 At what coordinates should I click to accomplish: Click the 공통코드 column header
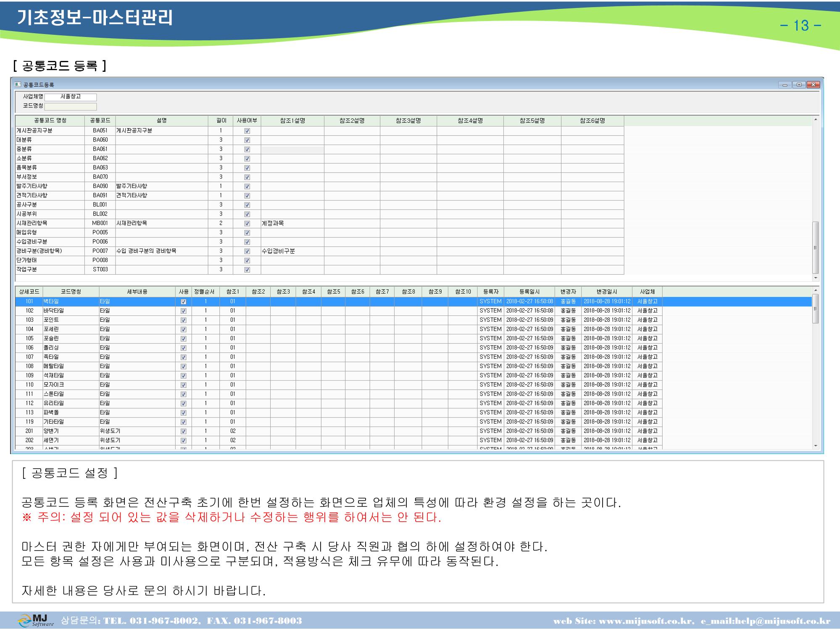(100, 121)
